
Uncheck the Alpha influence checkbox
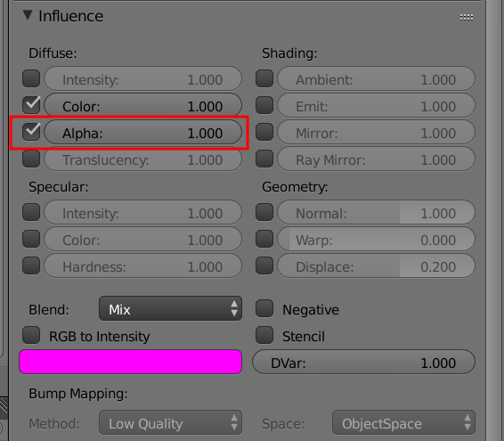coord(31,132)
